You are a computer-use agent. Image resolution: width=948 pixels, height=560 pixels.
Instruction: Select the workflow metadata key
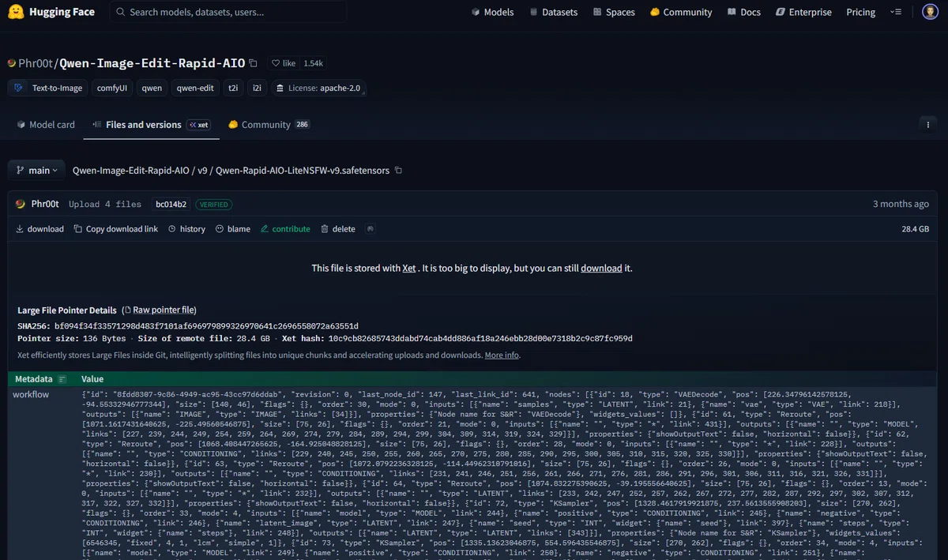(x=31, y=394)
